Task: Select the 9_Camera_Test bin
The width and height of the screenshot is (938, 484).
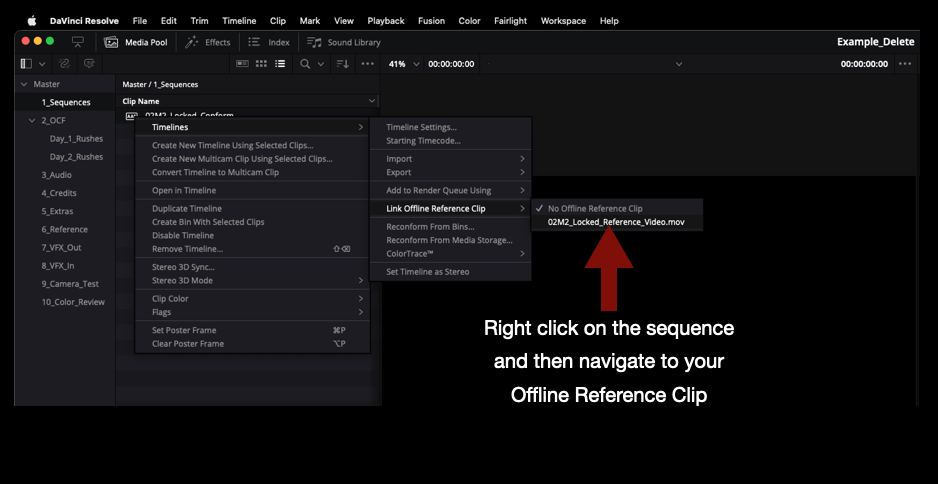Action: 70,284
